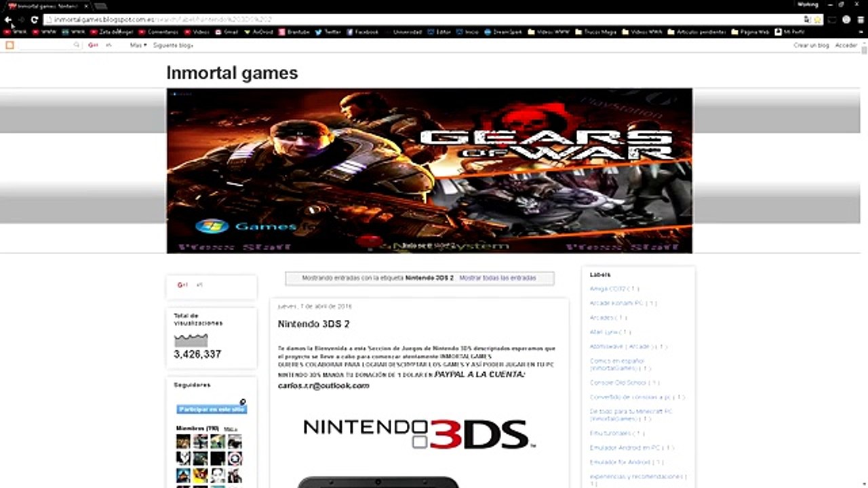The image size is (868, 488).
Task: Click the Arcades label link
Action: pyautogui.click(x=608, y=318)
